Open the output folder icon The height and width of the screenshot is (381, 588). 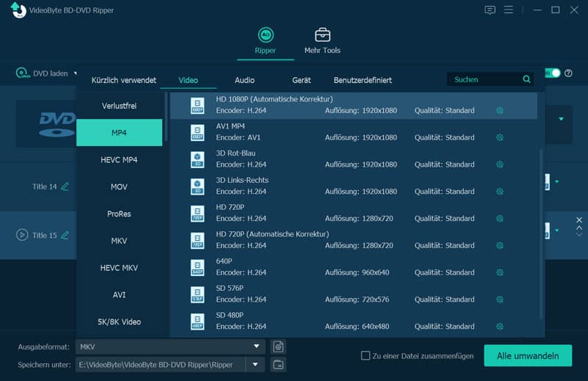278,364
